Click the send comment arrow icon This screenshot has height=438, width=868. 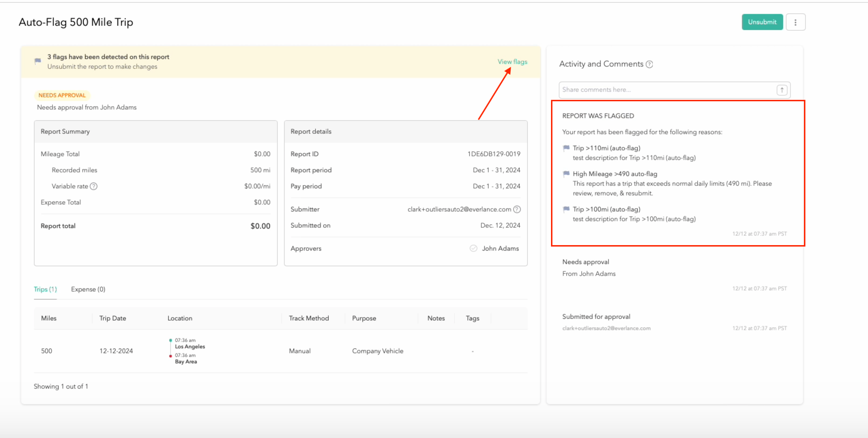coord(782,90)
